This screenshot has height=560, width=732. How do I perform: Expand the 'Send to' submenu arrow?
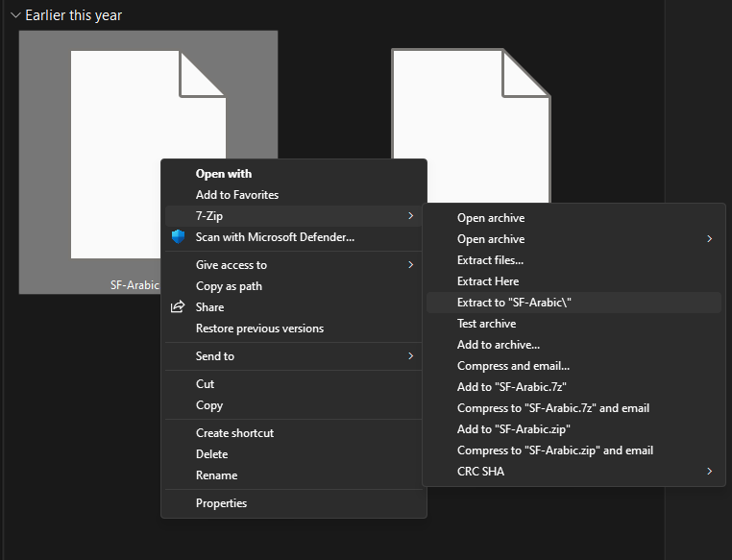411,356
